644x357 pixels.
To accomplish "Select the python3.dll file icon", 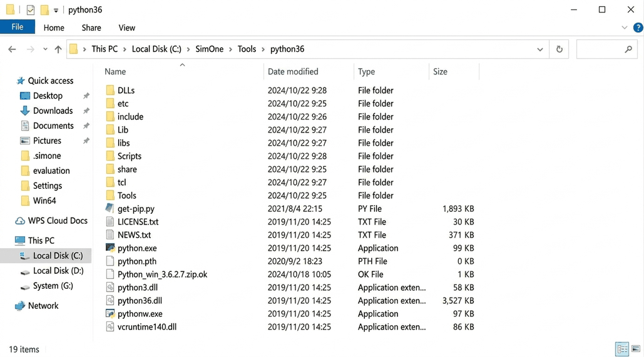I will point(110,287).
